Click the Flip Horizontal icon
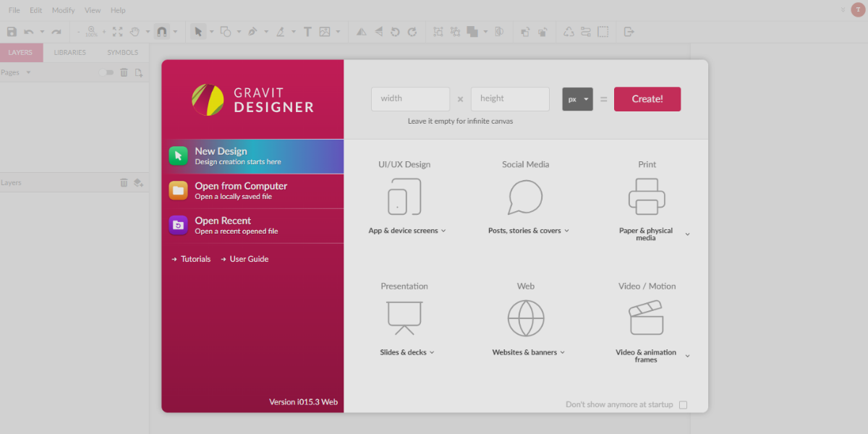868x434 pixels. tap(359, 32)
